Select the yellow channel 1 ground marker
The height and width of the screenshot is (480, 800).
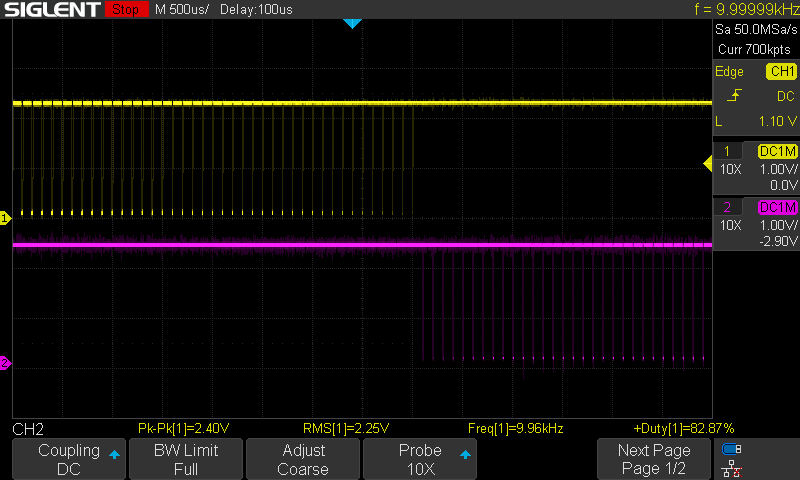(x=5, y=218)
